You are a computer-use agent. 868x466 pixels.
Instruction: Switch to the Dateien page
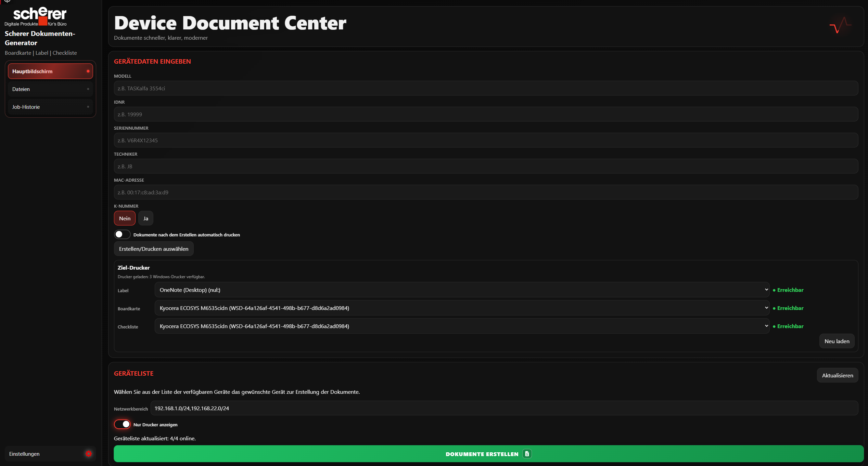tap(50, 89)
